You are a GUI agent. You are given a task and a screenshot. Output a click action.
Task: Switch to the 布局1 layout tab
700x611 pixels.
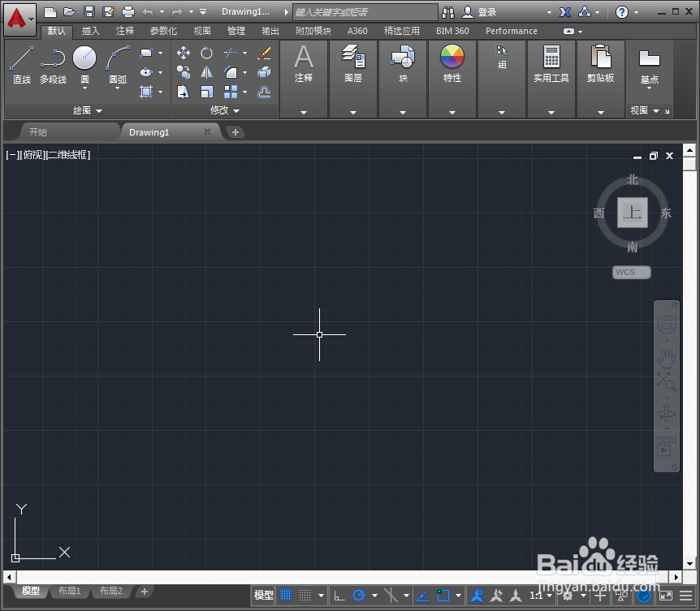click(x=69, y=591)
